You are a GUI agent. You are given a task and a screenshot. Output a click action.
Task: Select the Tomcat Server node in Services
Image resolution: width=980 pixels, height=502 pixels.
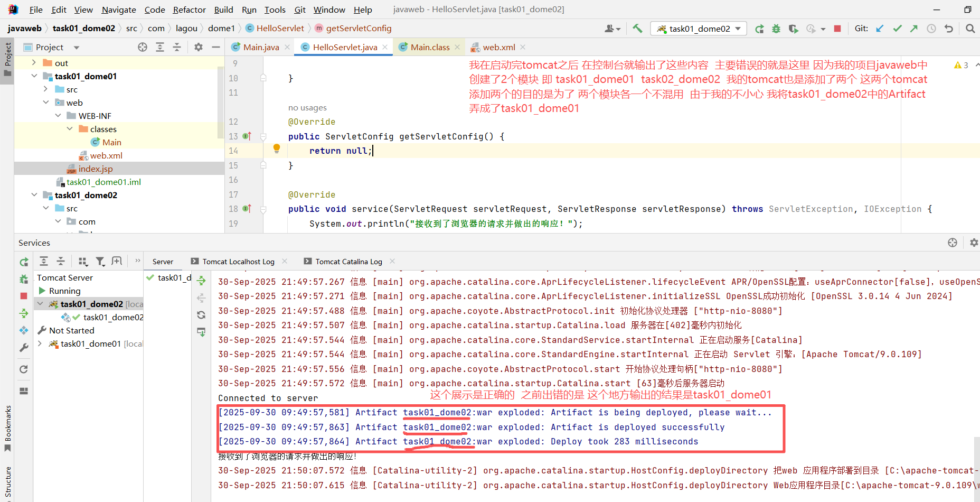(x=65, y=277)
